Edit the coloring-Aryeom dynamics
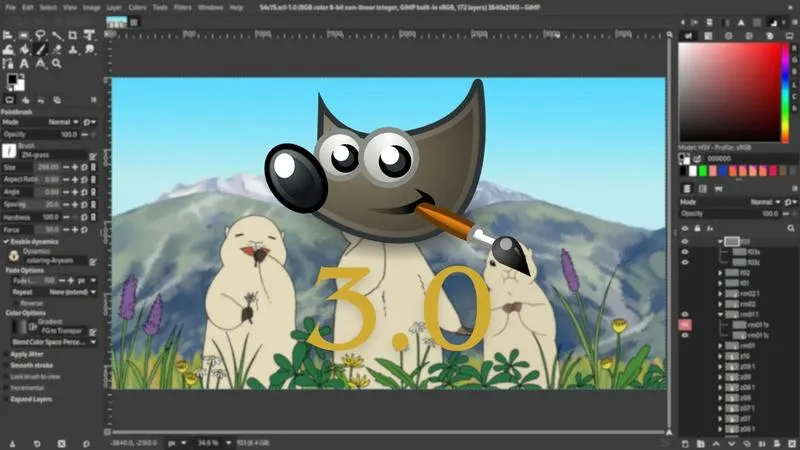The image size is (800, 450). coord(93,261)
